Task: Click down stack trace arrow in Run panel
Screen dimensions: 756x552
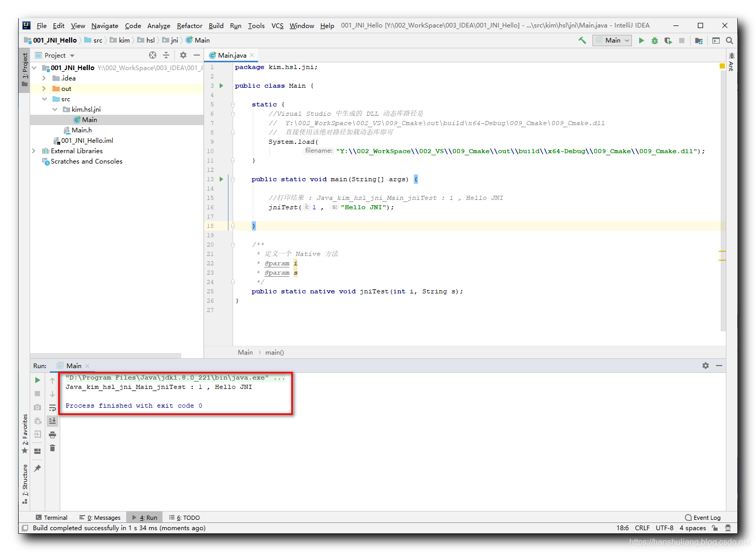Action: tap(52, 394)
